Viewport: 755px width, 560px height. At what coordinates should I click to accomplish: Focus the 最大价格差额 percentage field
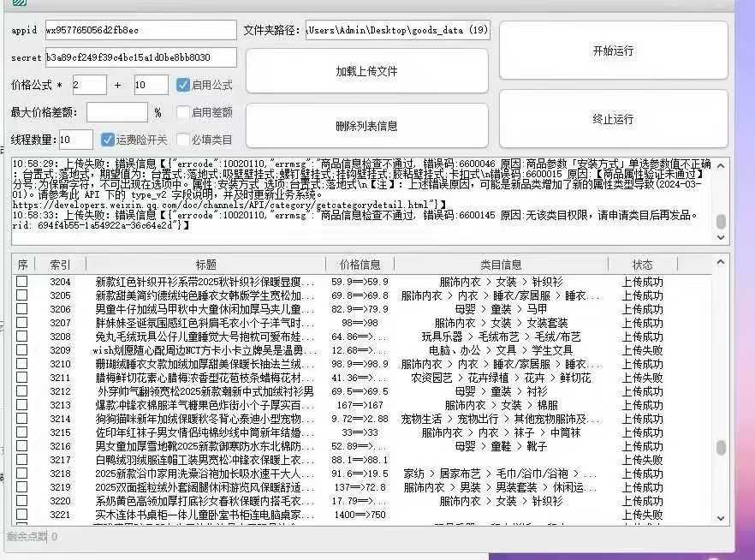coord(116,112)
